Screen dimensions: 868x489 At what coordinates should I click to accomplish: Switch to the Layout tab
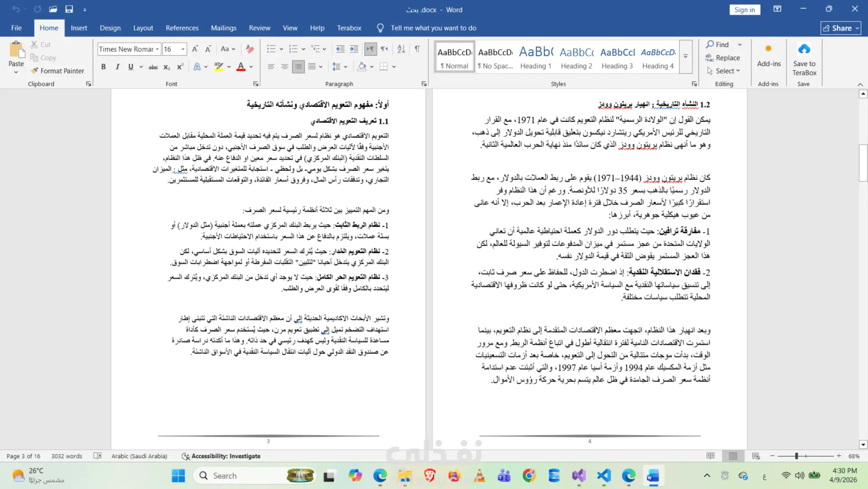[x=143, y=28]
